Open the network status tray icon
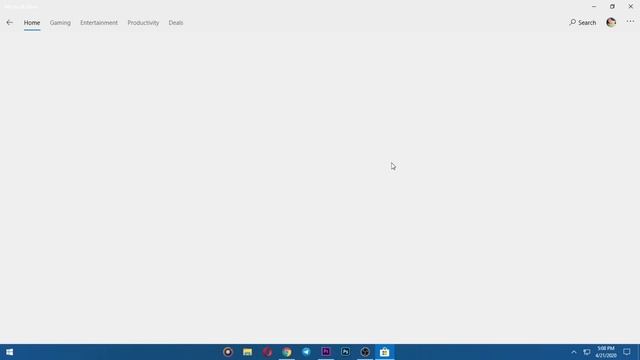The height and width of the screenshot is (360, 640). [587, 352]
